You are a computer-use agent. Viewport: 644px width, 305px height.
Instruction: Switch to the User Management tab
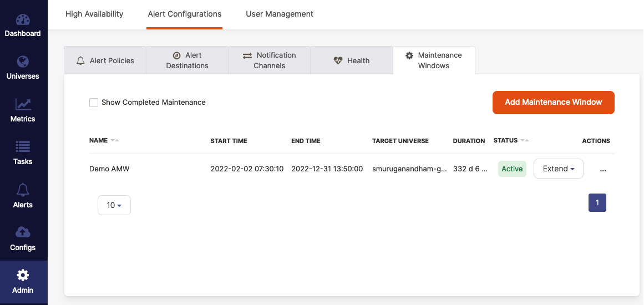(280, 14)
